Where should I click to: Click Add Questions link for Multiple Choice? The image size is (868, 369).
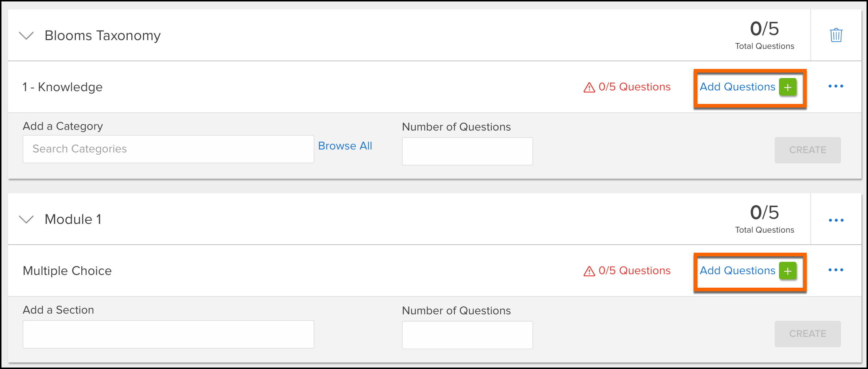coord(737,271)
